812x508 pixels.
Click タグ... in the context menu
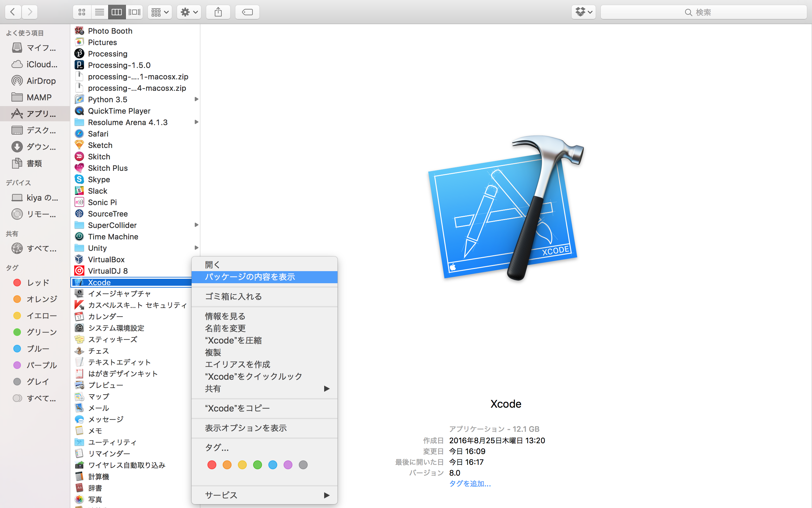(265, 448)
